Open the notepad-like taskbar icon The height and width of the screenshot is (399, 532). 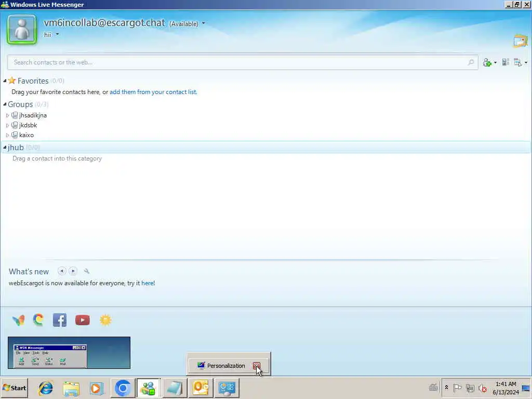(x=175, y=388)
